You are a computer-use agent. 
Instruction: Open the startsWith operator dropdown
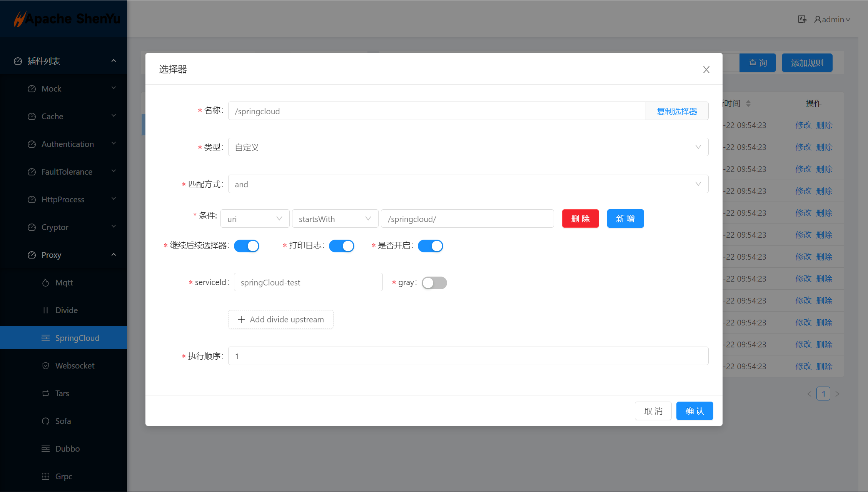pyautogui.click(x=335, y=219)
